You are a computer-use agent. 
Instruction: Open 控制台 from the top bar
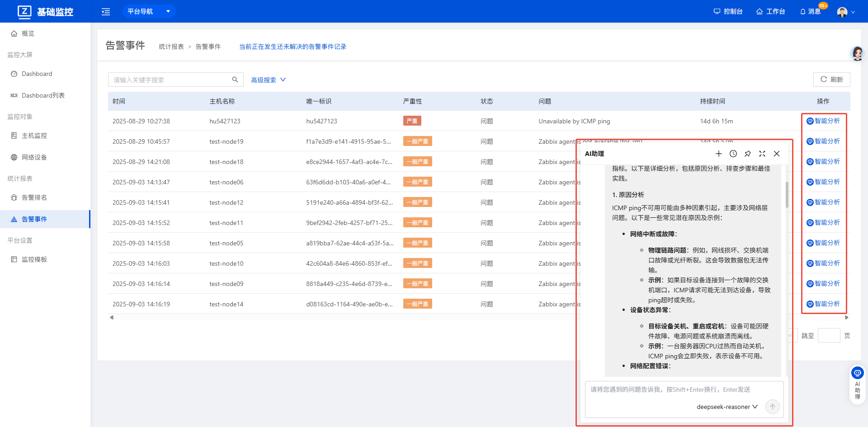pos(728,11)
